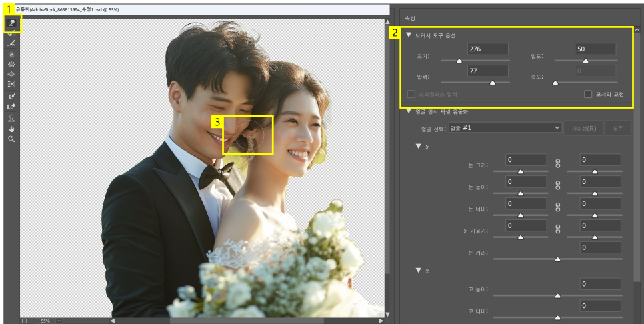This screenshot has height=324, width=644.
Task: Select the Pucker tool
Action: click(11, 64)
